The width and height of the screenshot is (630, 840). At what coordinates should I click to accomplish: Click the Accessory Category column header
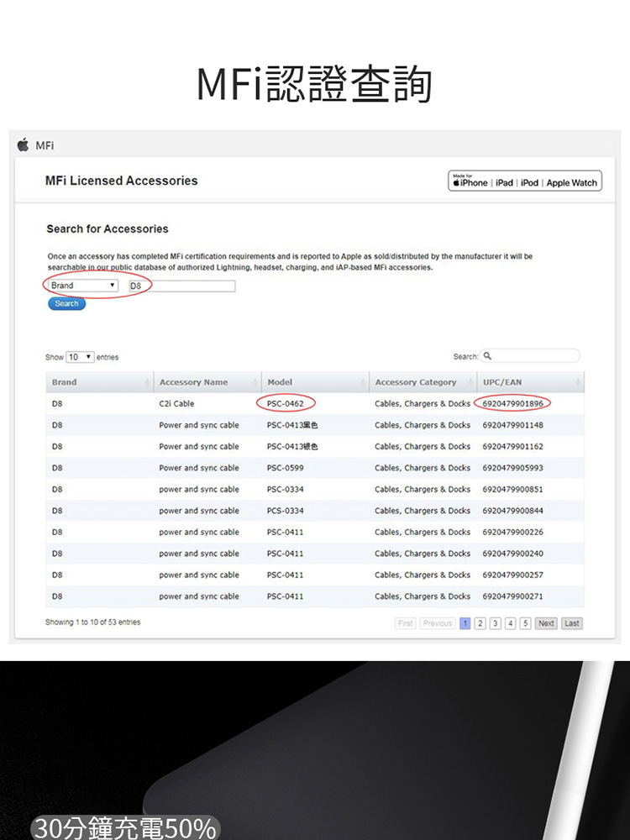click(x=416, y=383)
